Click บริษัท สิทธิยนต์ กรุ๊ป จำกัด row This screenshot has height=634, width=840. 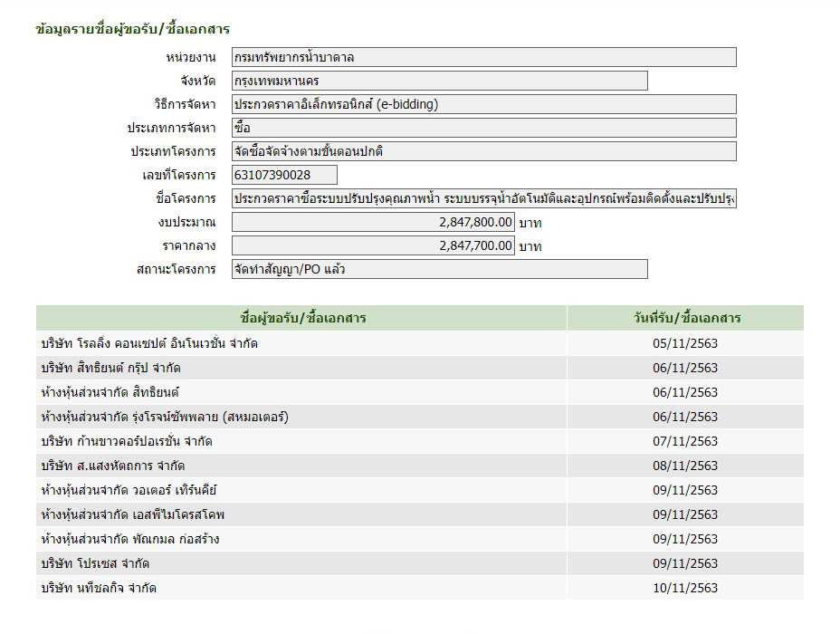(118, 368)
